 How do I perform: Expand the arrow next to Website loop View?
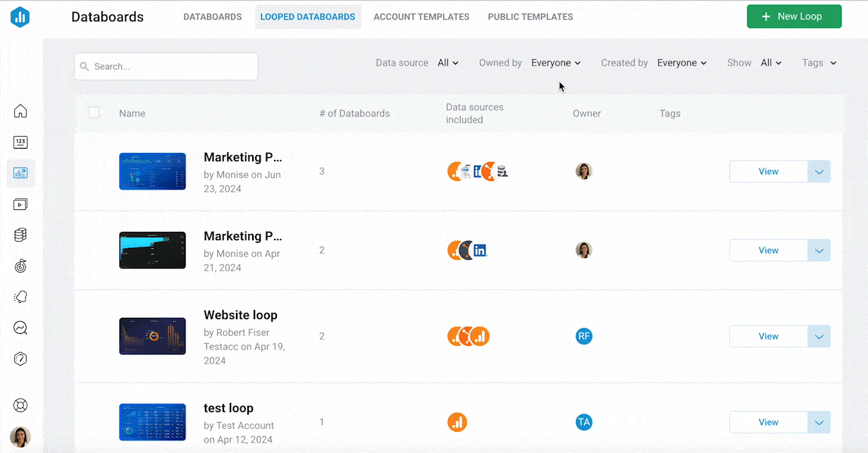click(819, 336)
